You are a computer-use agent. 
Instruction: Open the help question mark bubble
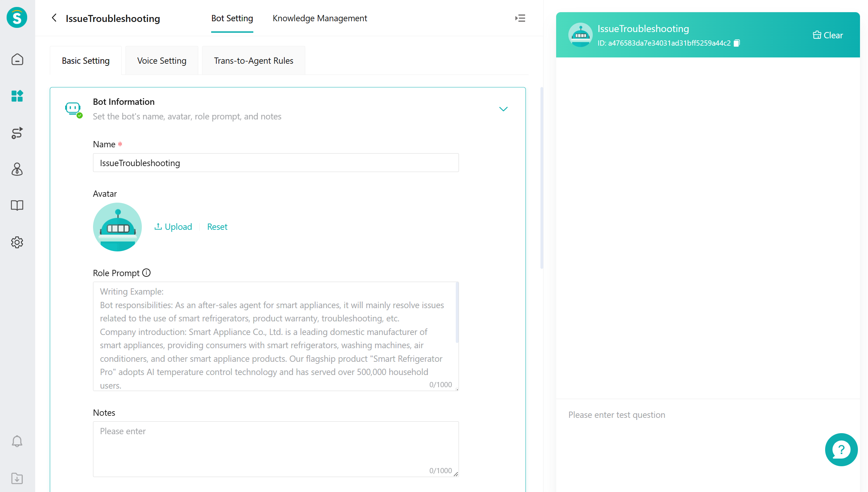(x=841, y=450)
